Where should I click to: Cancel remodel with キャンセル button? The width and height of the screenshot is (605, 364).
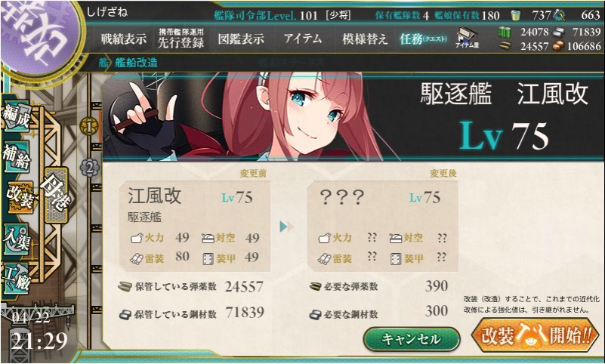(x=412, y=339)
